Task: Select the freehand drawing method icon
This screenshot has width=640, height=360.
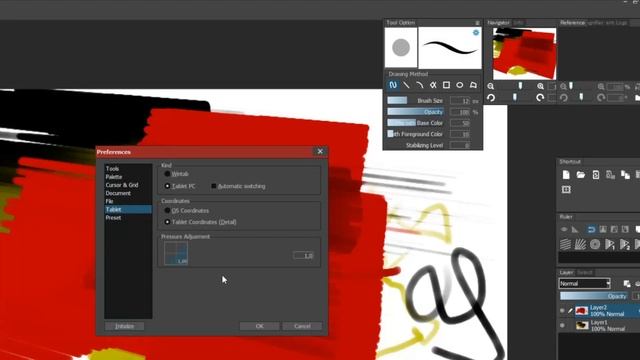Action: [x=393, y=85]
